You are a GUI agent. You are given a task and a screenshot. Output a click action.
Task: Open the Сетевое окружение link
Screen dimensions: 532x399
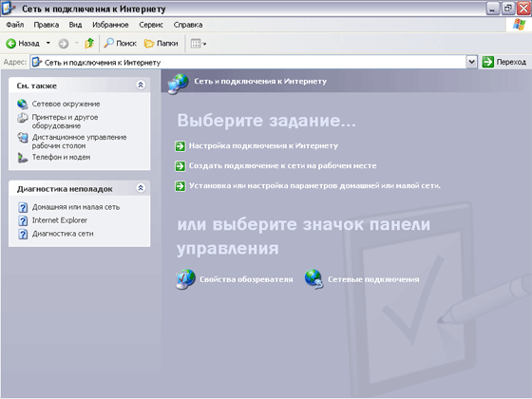coord(66,104)
